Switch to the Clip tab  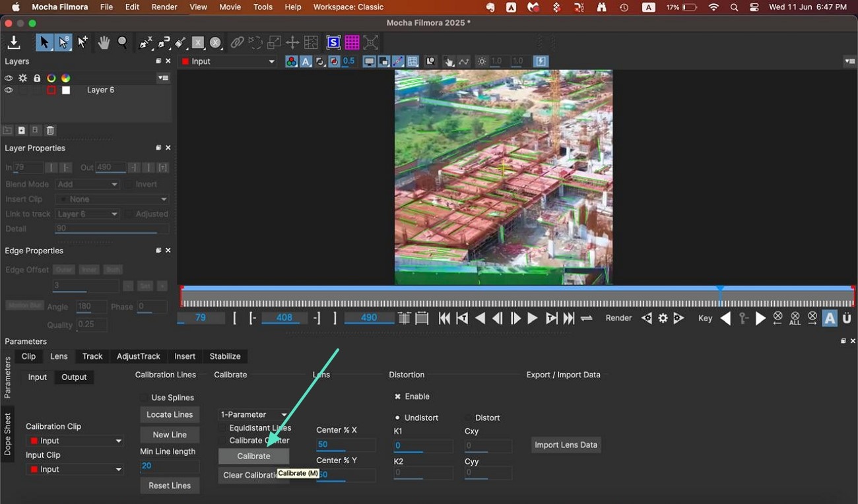click(x=28, y=356)
